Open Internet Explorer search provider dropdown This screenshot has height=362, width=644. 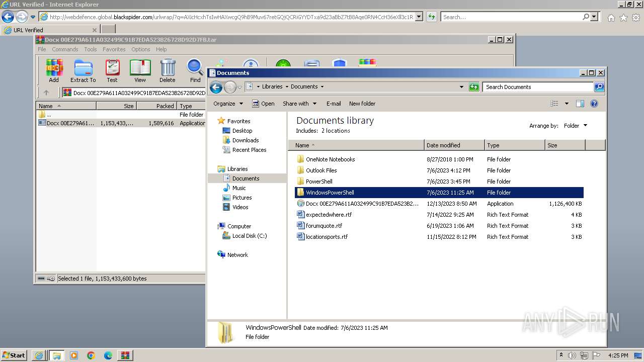click(x=595, y=17)
